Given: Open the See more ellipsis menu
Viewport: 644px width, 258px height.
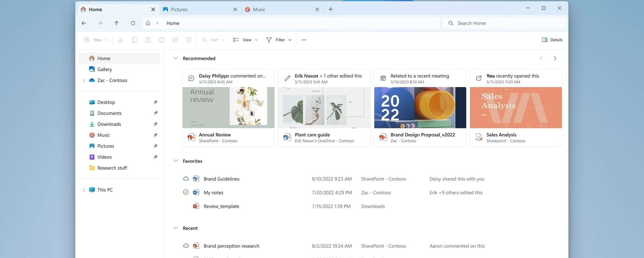Looking at the screenshot, I should [304, 40].
